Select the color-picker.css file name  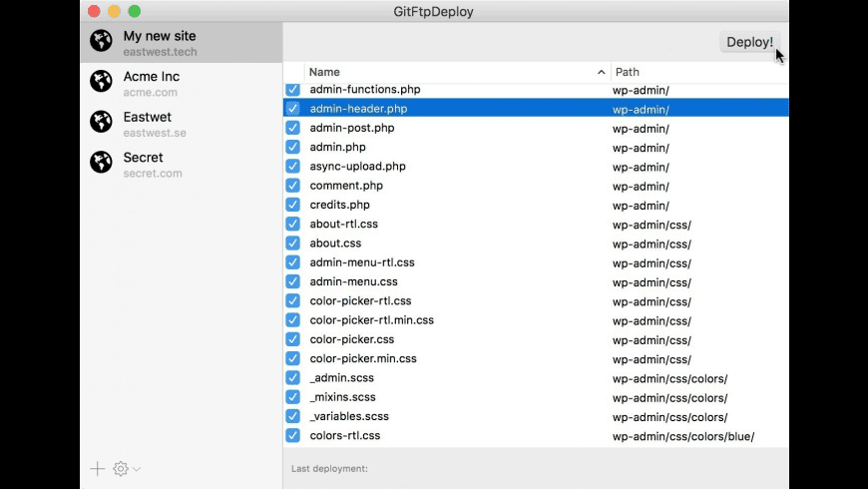coord(352,339)
